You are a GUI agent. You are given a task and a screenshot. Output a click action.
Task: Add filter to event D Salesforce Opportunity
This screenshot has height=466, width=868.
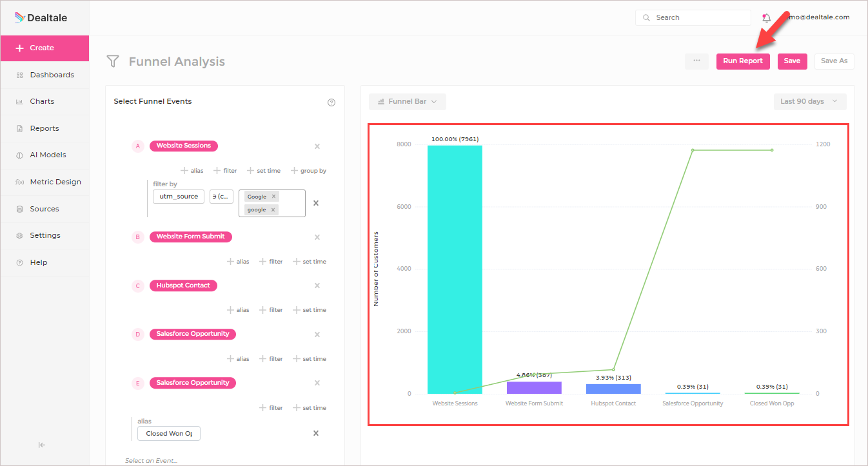[271, 359]
